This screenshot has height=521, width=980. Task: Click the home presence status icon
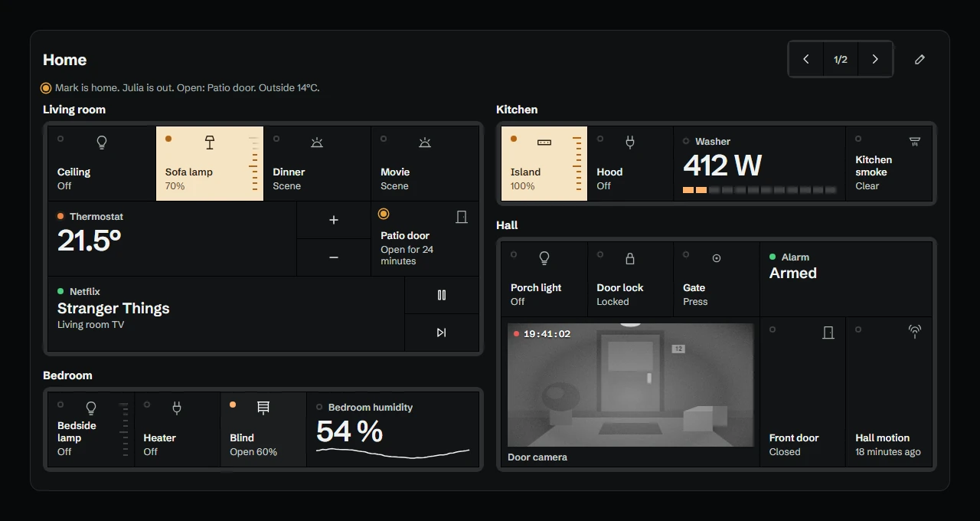(x=46, y=88)
